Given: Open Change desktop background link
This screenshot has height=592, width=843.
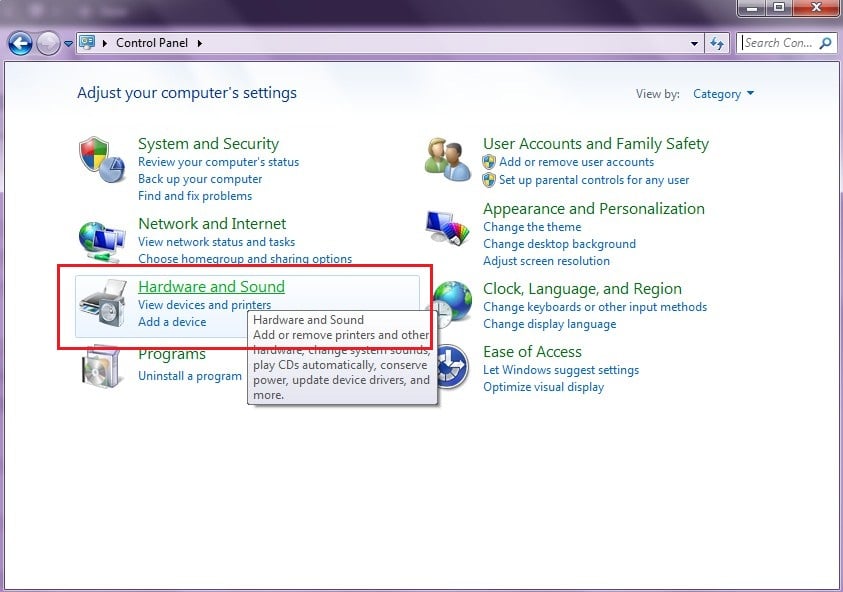Looking at the screenshot, I should 559,244.
